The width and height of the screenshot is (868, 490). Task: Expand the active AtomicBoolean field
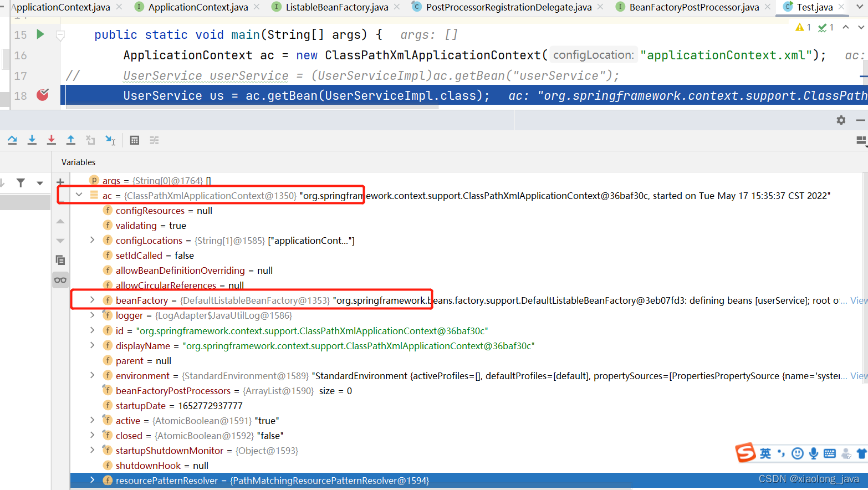pos(93,420)
